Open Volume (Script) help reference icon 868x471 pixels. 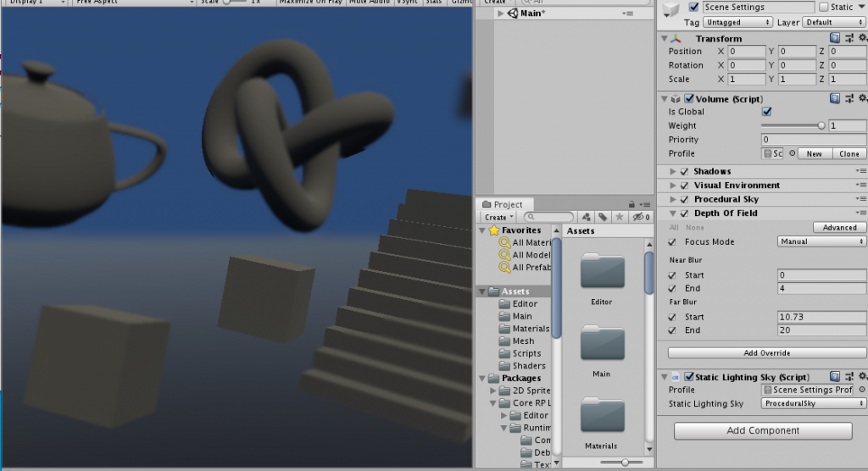pos(835,98)
